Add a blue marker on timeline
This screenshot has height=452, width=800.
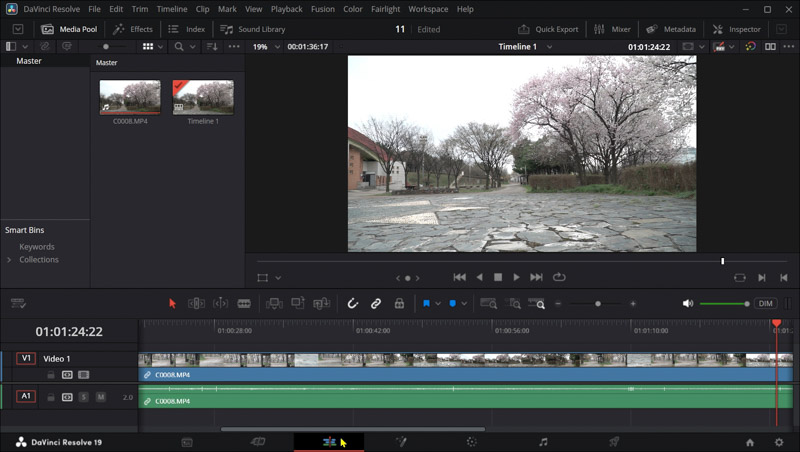[x=453, y=304]
